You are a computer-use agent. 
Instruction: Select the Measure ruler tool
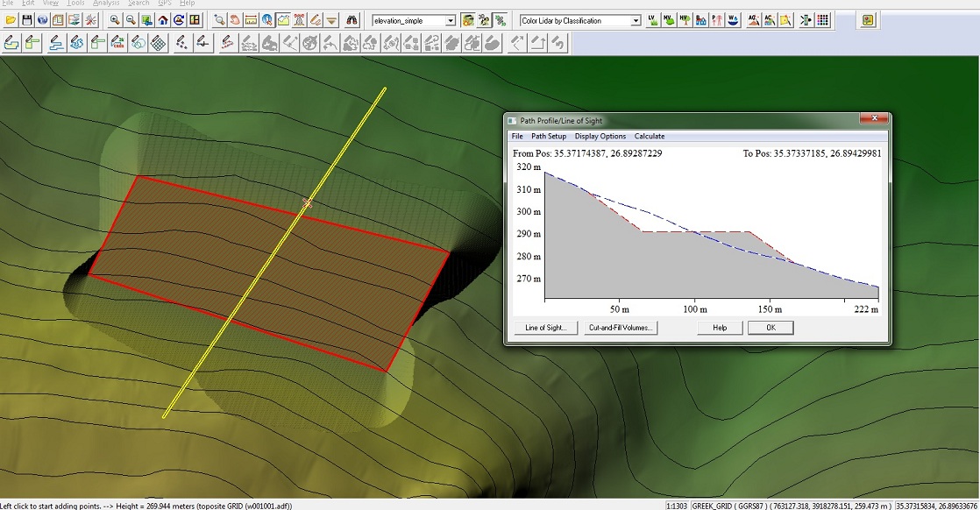pos(252,20)
